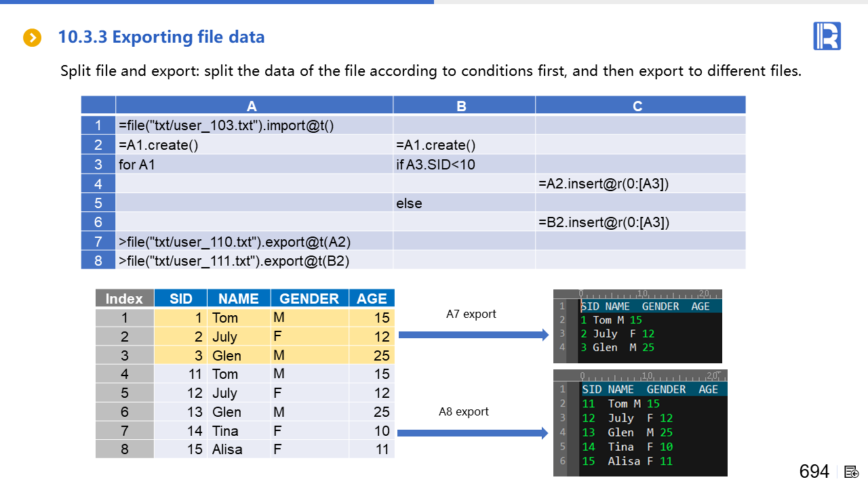The width and height of the screenshot is (868, 488).
Task: Select column header C in code grid
Action: (637, 106)
